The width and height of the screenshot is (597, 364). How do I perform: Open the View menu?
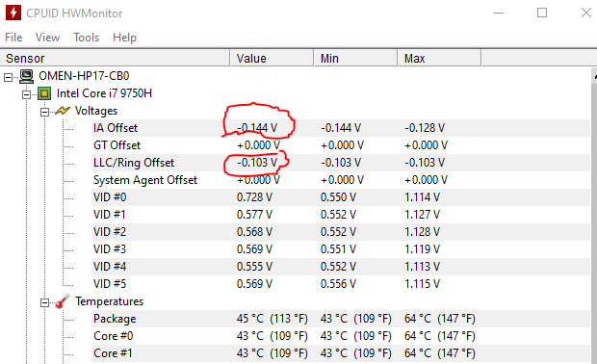pyautogui.click(x=47, y=38)
